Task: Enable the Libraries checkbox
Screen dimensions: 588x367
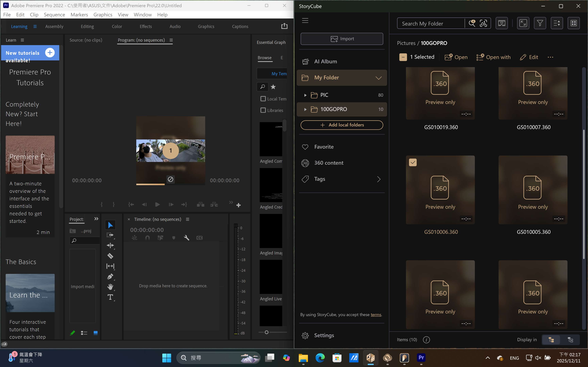Action: point(263,110)
